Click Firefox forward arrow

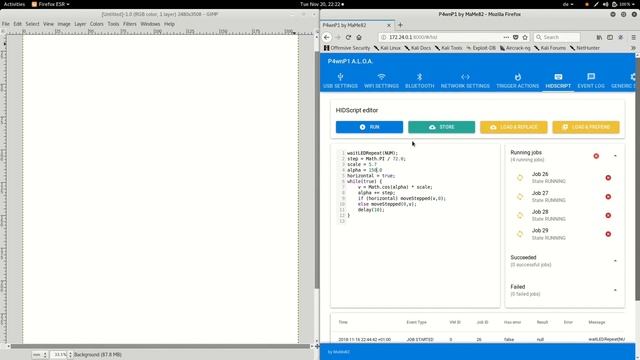coord(338,37)
